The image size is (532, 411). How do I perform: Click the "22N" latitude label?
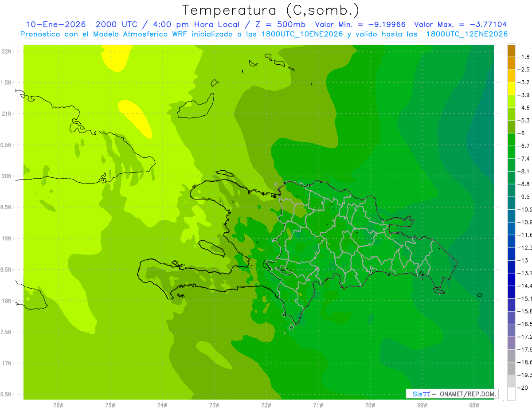click(x=7, y=51)
